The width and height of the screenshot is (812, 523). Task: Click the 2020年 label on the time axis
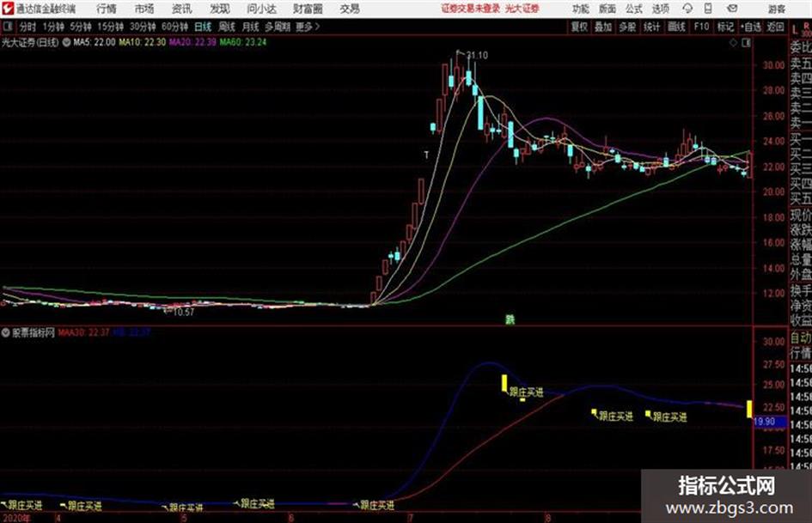[x=16, y=518]
